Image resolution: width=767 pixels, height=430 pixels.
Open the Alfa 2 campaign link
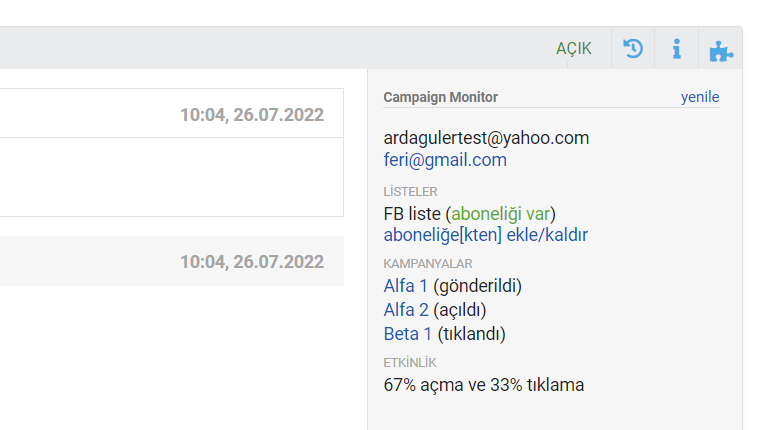point(406,310)
